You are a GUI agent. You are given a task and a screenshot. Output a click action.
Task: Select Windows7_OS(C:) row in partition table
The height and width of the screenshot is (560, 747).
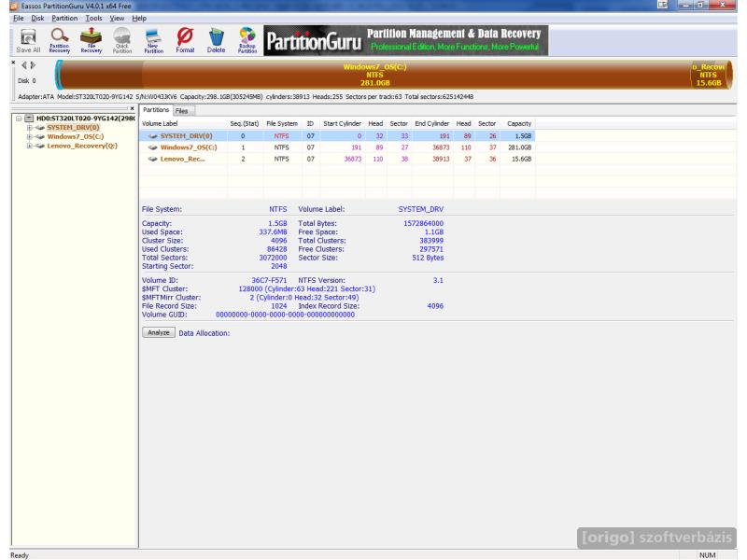pos(337,147)
